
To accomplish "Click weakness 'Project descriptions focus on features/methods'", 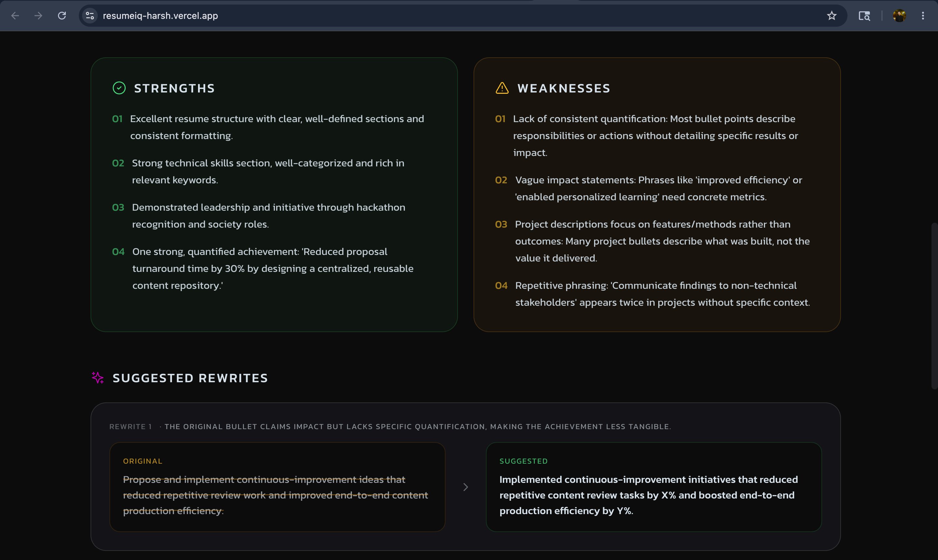I will [x=662, y=241].
